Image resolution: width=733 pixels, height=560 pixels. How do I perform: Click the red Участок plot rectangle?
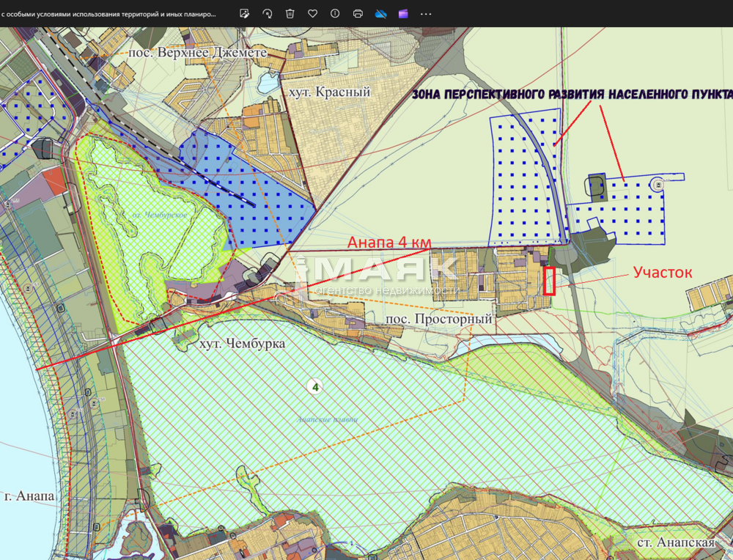(550, 281)
